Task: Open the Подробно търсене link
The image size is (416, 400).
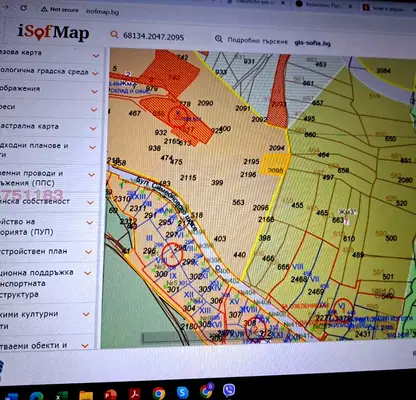Action: pyautogui.click(x=257, y=41)
